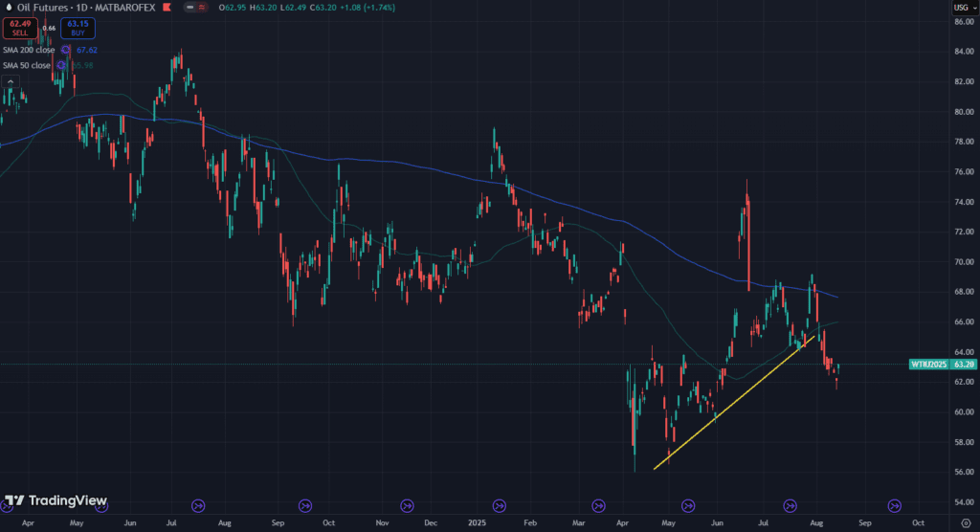
Task: Toggle the SMA 50 close indicator icon
Action: [x=60, y=65]
